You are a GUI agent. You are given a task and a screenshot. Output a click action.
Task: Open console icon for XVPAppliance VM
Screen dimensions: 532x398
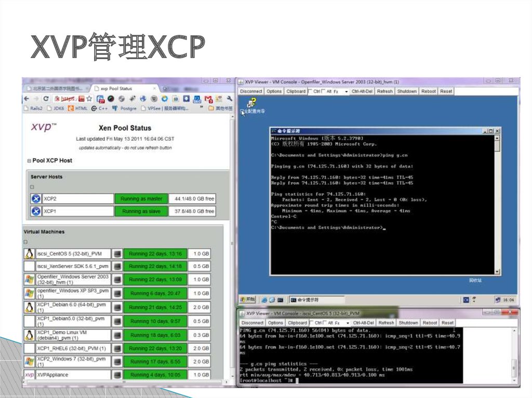tap(117, 375)
